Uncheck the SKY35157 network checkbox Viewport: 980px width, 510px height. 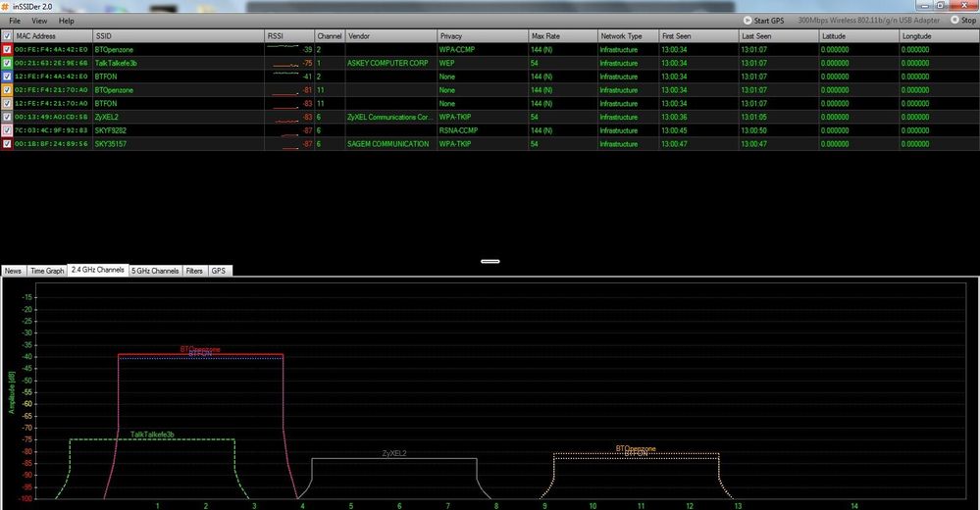pos(7,144)
